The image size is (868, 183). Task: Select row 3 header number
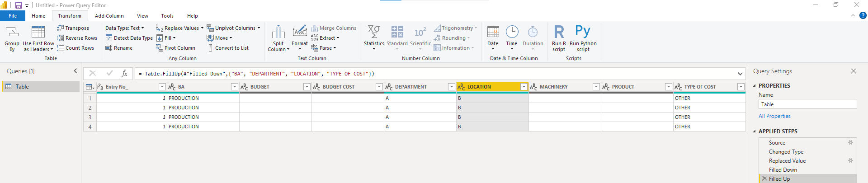tap(90, 117)
